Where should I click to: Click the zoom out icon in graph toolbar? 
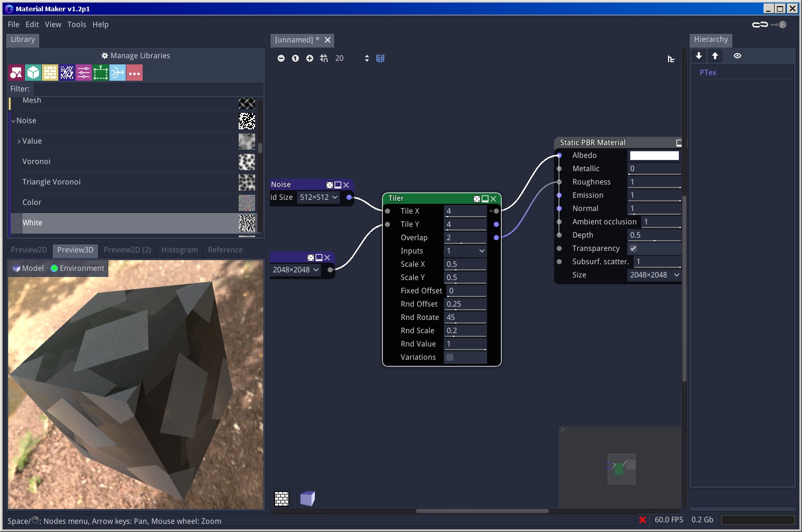click(281, 58)
